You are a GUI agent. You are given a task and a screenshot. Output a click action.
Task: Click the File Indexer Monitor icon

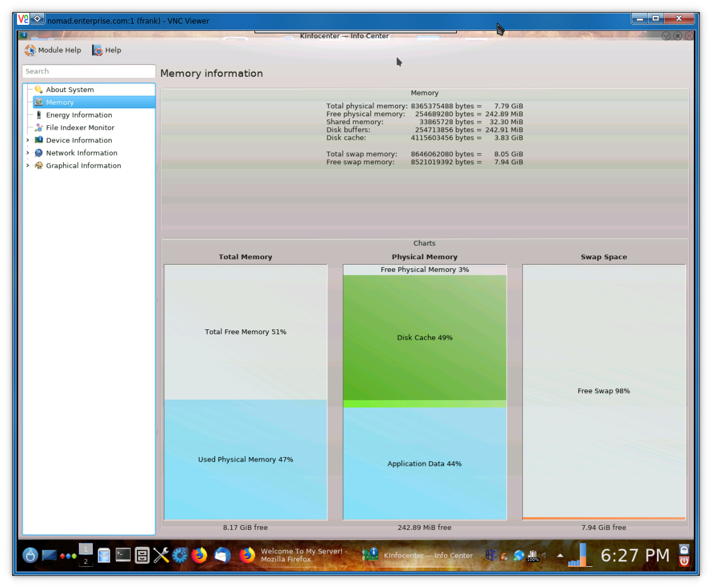pos(39,128)
